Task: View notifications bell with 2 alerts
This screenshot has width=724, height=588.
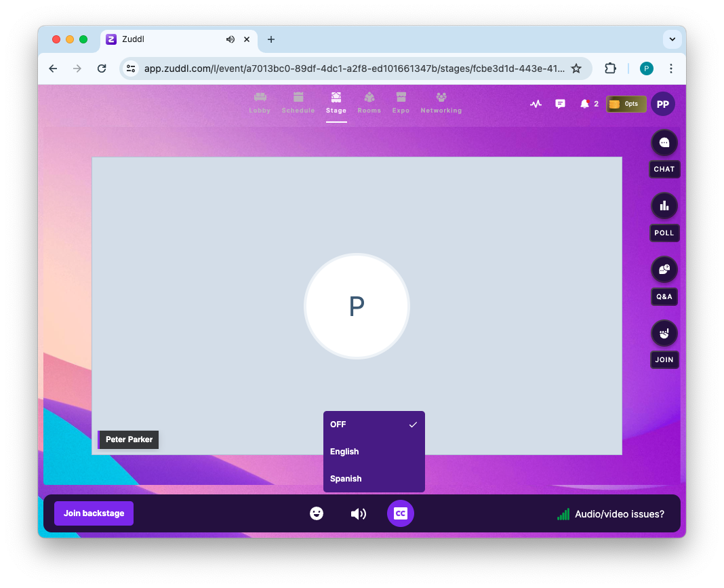Action: click(588, 104)
